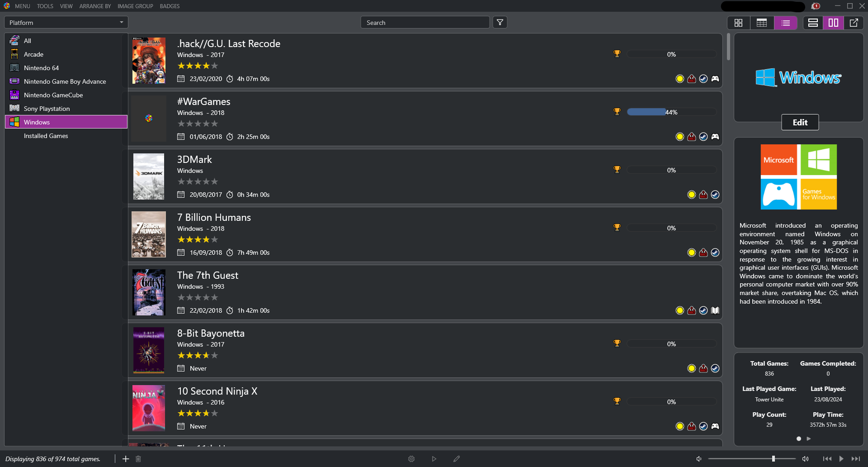The image size is (868, 467).
Task: Open the Platform sidebar dropdown
Action: tap(66, 23)
